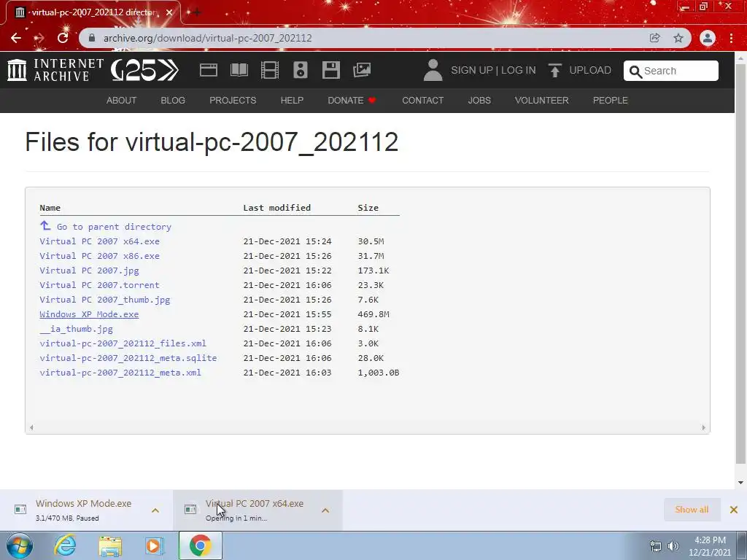The width and height of the screenshot is (747, 560).
Task: Open the DONATE menu item
Action: (x=352, y=101)
